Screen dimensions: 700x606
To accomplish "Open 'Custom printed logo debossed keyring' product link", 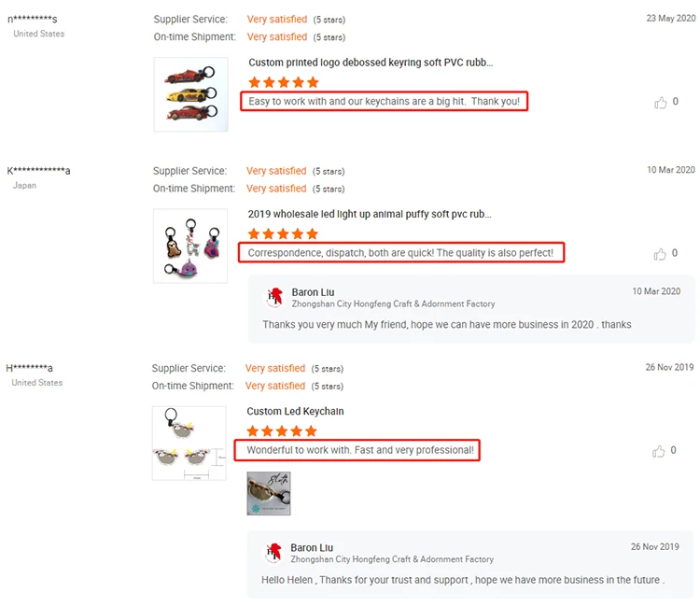I will [371, 63].
